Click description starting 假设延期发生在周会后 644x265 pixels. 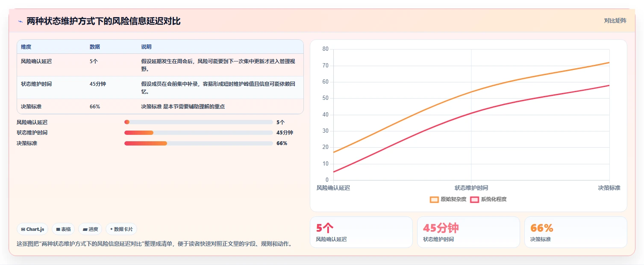[218, 65]
